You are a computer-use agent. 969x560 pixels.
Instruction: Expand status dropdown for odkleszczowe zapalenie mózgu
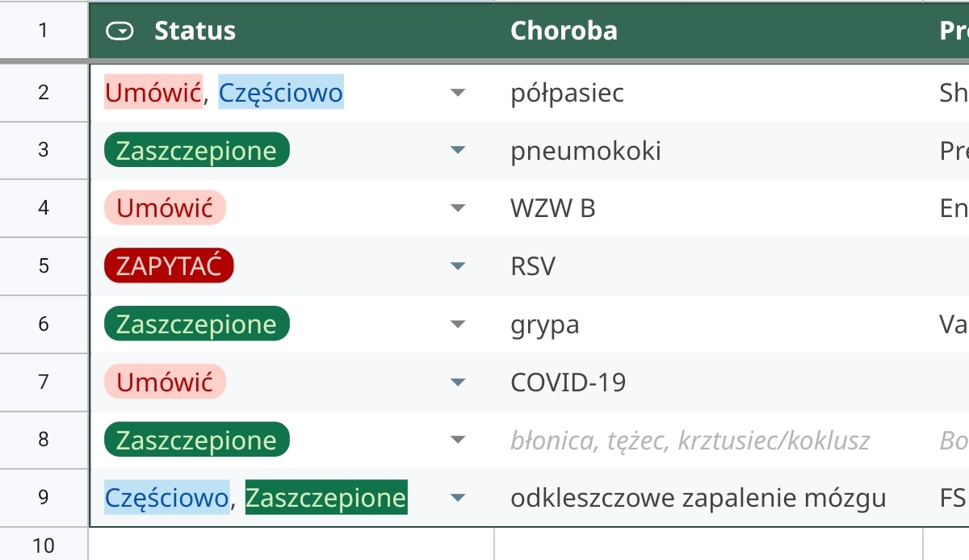coord(458,498)
